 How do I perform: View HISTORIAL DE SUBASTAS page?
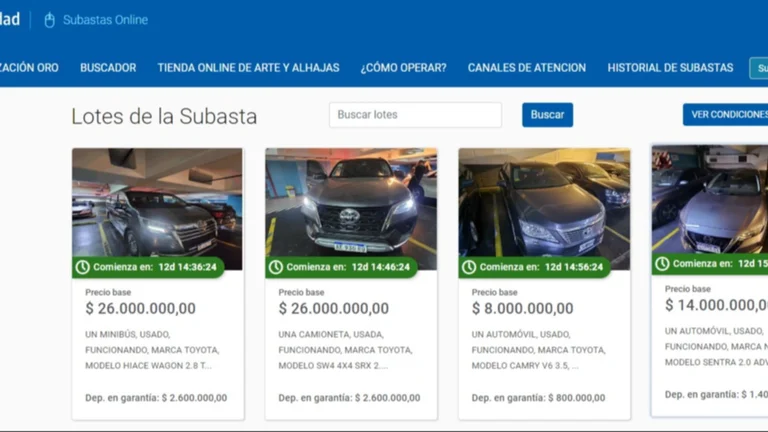click(670, 68)
